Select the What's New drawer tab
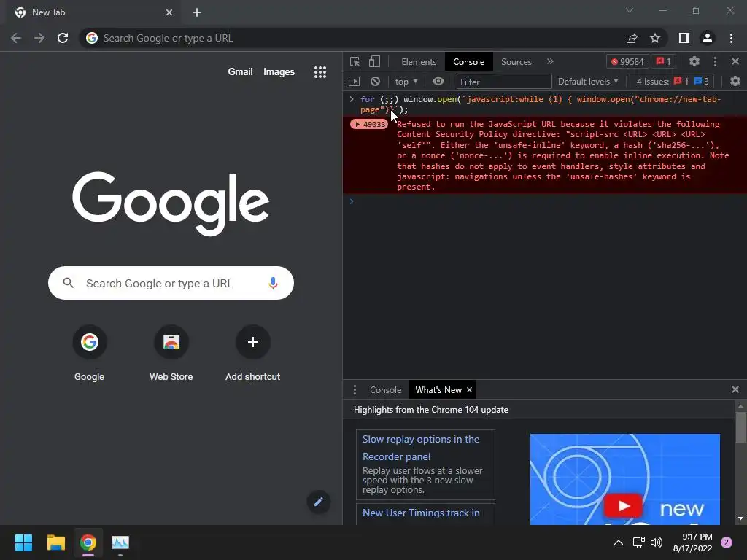The height and width of the screenshot is (560, 747). click(438, 390)
